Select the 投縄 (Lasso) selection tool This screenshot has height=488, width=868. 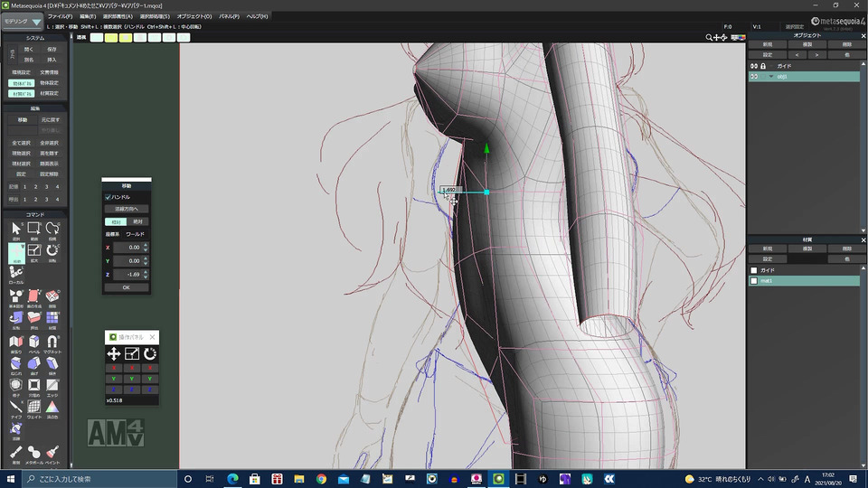pos(52,229)
